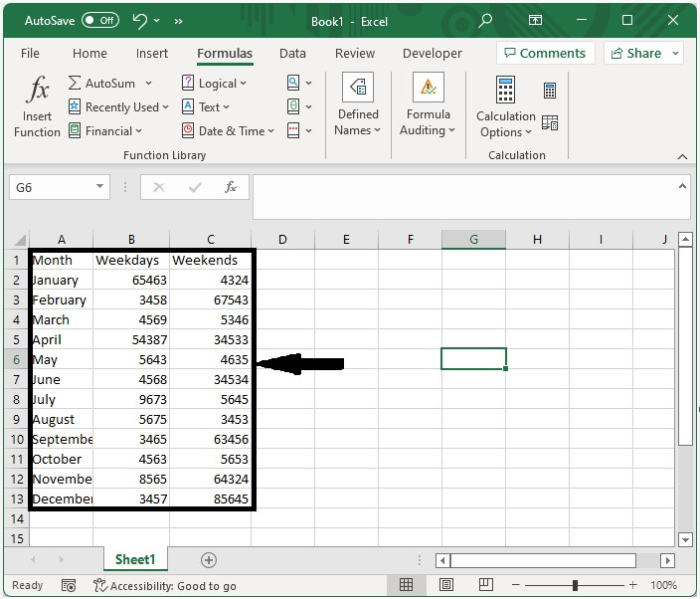Switch to Normal view
The width and height of the screenshot is (700, 599).
pyautogui.click(x=406, y=585)
